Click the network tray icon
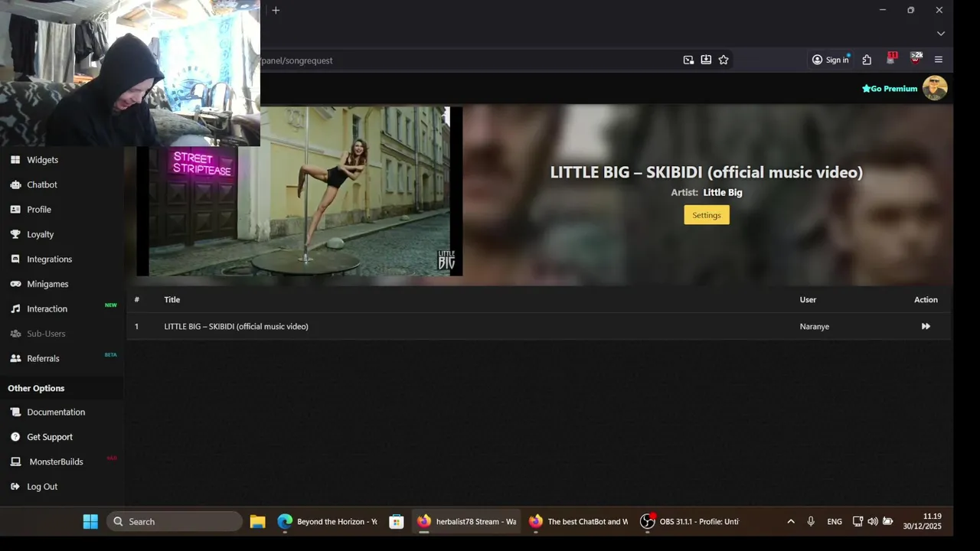980x551 pixels. click(x=857, y=521)
